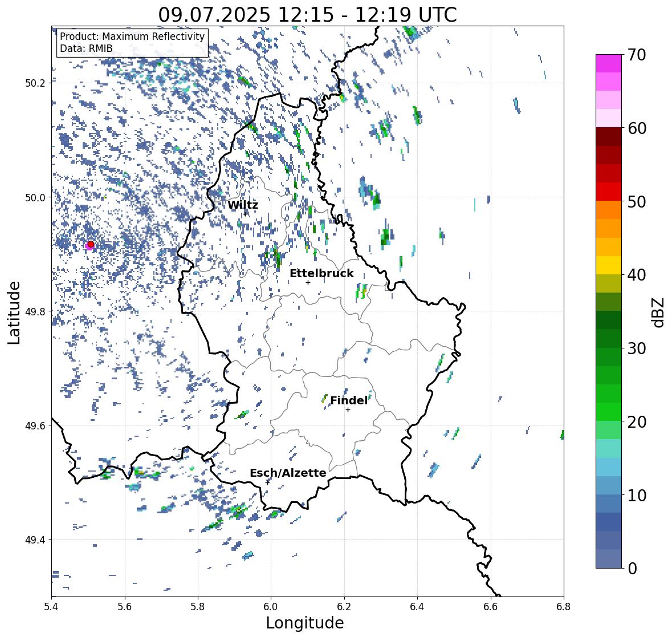The width and height of the screenshot is (672, 637).
Task: Click the Ettelbruck city label
Action: point(321,273)
